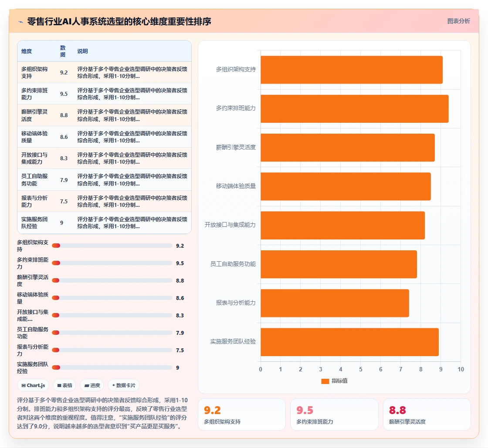Click the dashboard title 零售行业AI人事系统选型
Screen dimensions: 488x448
pos(119,21)
